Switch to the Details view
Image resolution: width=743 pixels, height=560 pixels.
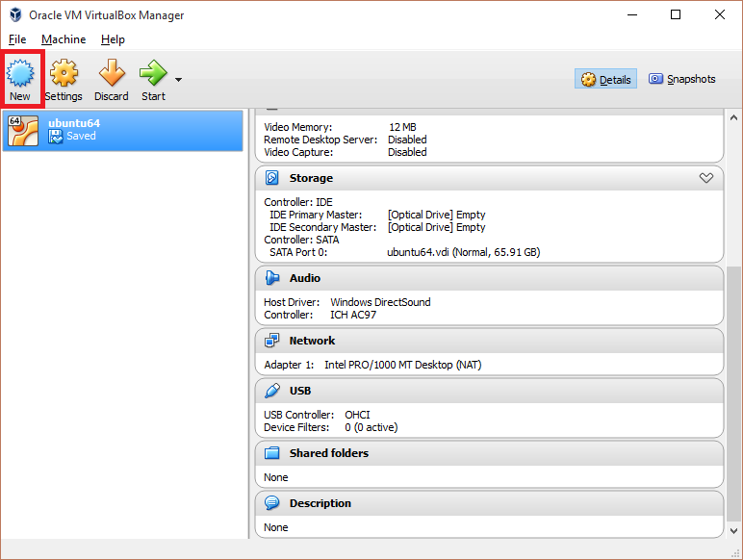tap(605, 79)
